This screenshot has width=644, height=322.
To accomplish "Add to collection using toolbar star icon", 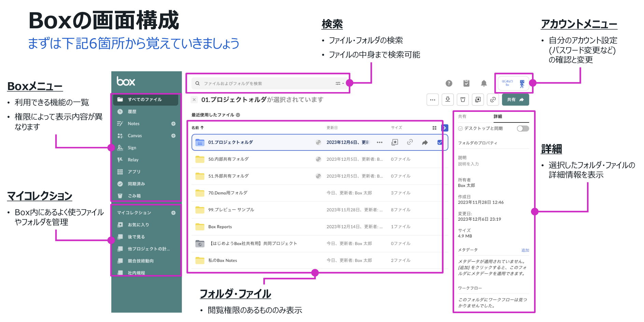I will 478,100.
